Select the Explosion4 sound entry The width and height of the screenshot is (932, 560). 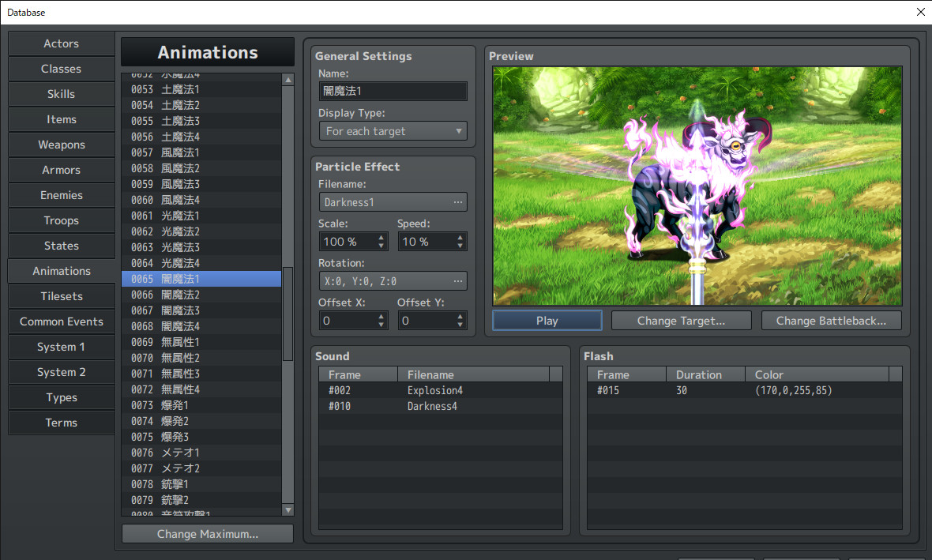tap(434, 389)
